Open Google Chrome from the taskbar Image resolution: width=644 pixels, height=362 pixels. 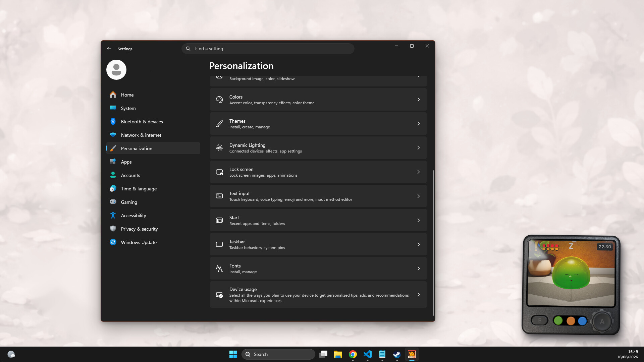(x=353, y=354)
